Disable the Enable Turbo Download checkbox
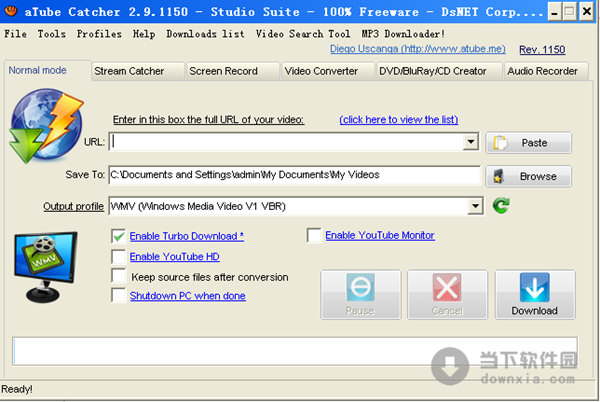 click(119, 236)
